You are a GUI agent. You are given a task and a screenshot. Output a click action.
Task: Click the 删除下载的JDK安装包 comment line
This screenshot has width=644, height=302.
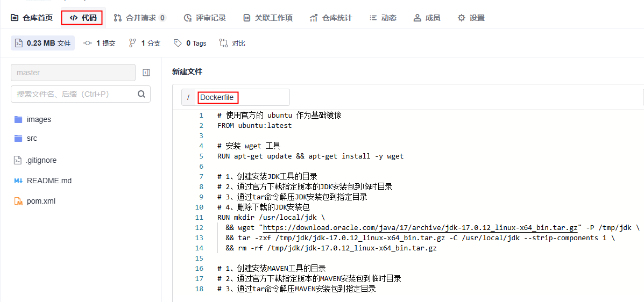tap(263, 207)
